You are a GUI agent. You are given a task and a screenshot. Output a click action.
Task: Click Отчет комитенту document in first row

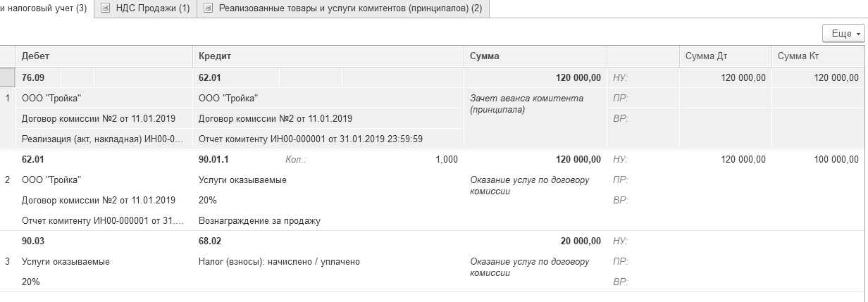tap(310, 139)
